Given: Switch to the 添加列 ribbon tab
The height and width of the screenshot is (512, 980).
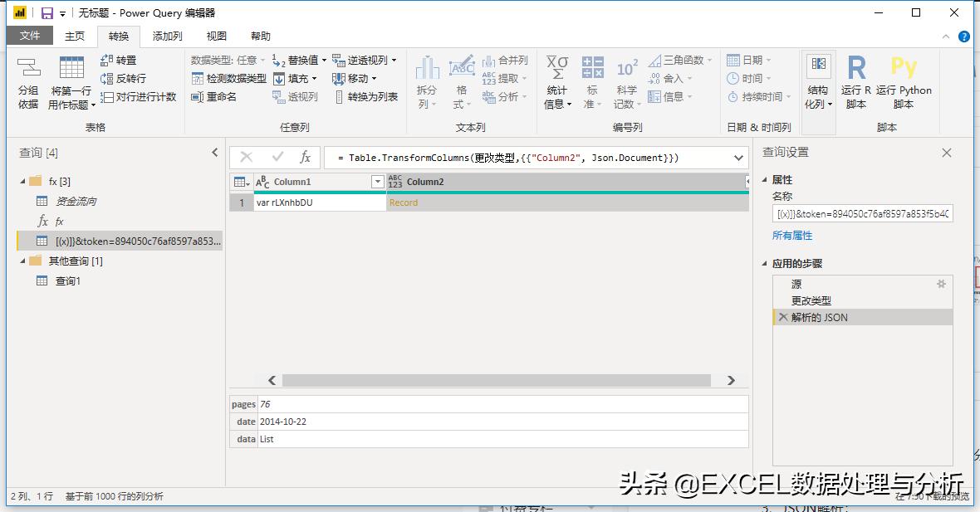Looking at the screenshot, I should point(167,36).
